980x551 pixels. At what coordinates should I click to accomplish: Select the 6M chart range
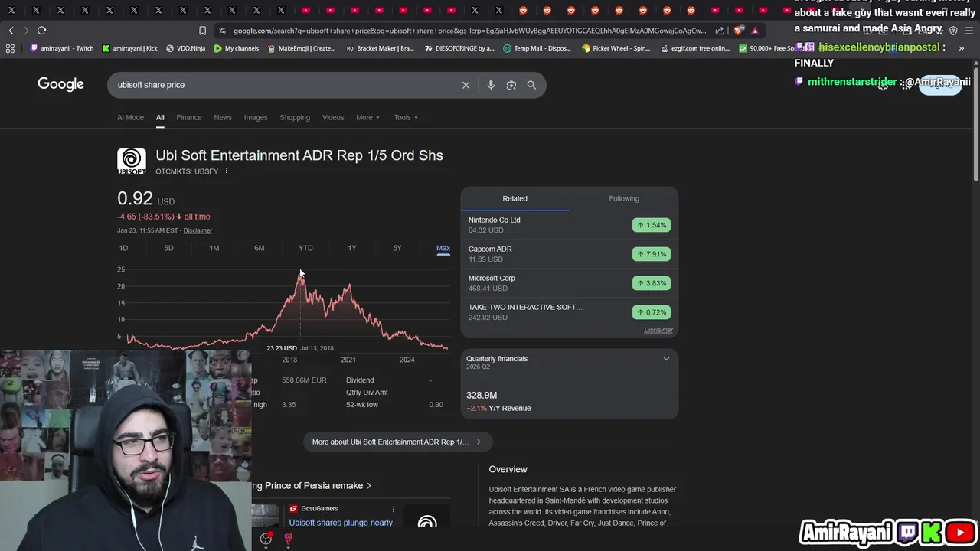click(x=260, y=248)
